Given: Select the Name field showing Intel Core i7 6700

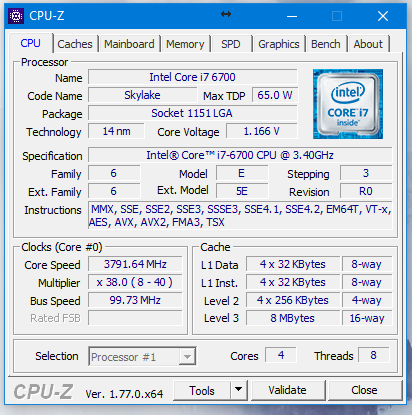Looking at the screenshot, I should (192, 77).
